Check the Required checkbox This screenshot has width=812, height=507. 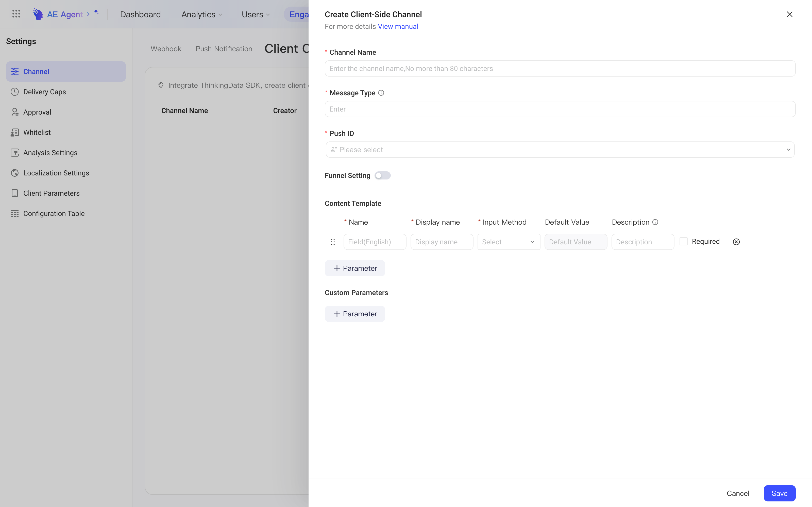click(x=684, y=241)
